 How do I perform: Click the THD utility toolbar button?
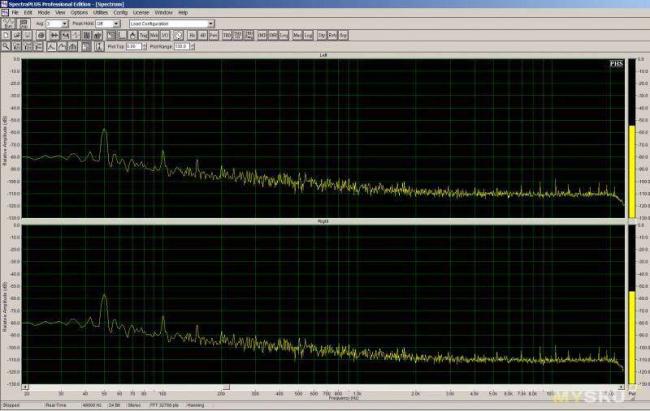227,36
